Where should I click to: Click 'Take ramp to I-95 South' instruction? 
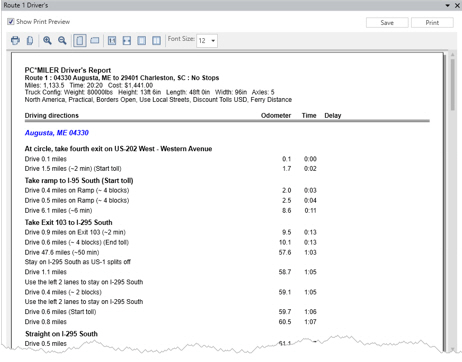coord(79,180)
